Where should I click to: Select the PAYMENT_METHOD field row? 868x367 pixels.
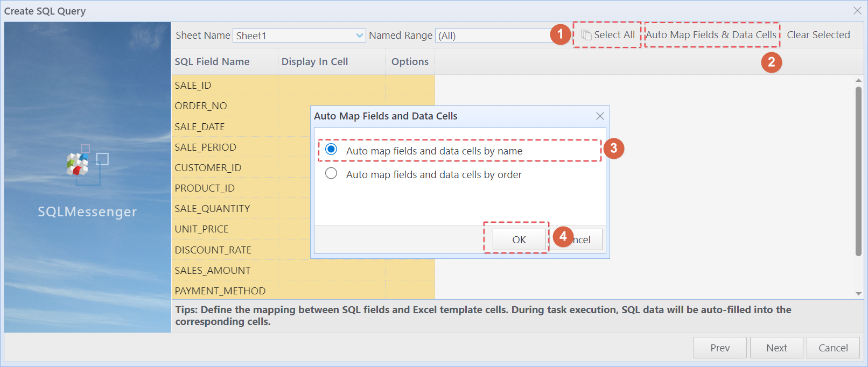tap(303, 291)
